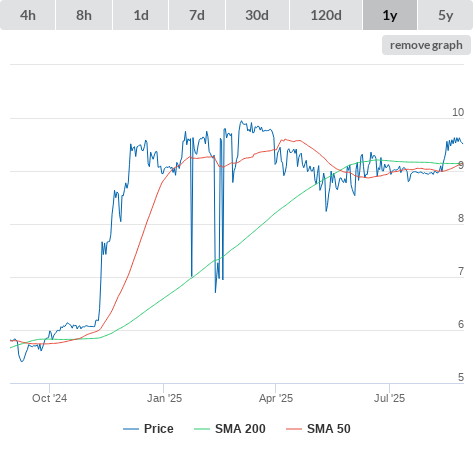
Task: Click the 10 value on the y-axis
Action: pyautogui.click(x=458, y=112)
